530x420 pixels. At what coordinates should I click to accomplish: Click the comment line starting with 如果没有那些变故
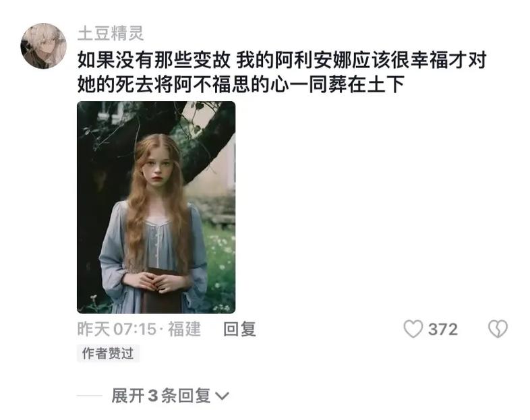(x=282, y=60)
